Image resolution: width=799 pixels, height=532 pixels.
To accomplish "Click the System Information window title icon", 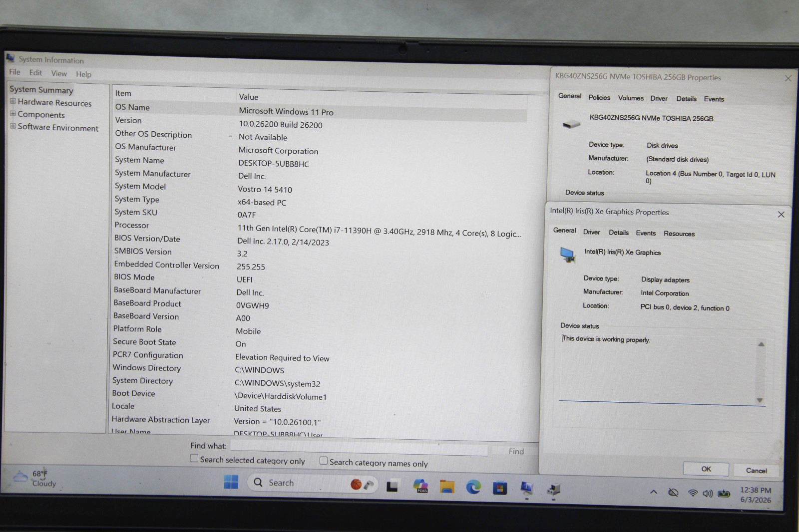I will coord(10,58).
